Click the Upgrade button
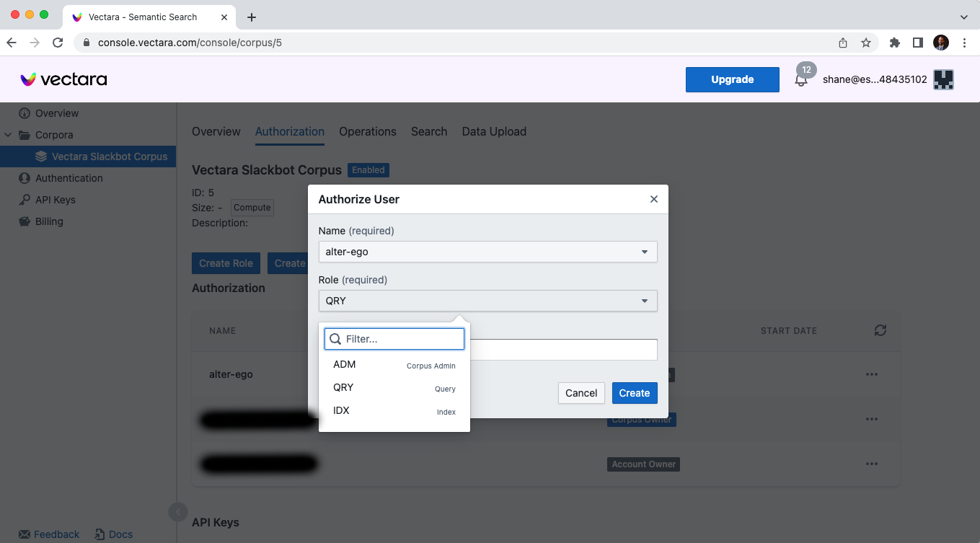The height and width of the screenshot is (543, 980). [x=732, y=79]
